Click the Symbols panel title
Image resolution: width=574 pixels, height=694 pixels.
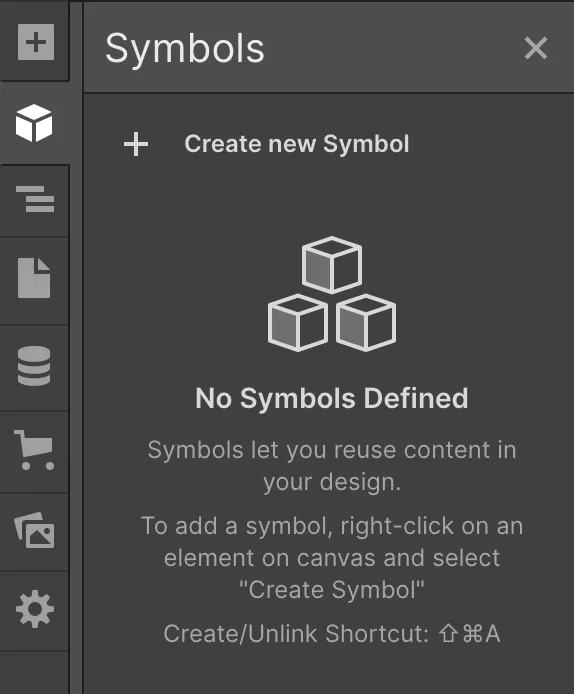tap(185, 49)
